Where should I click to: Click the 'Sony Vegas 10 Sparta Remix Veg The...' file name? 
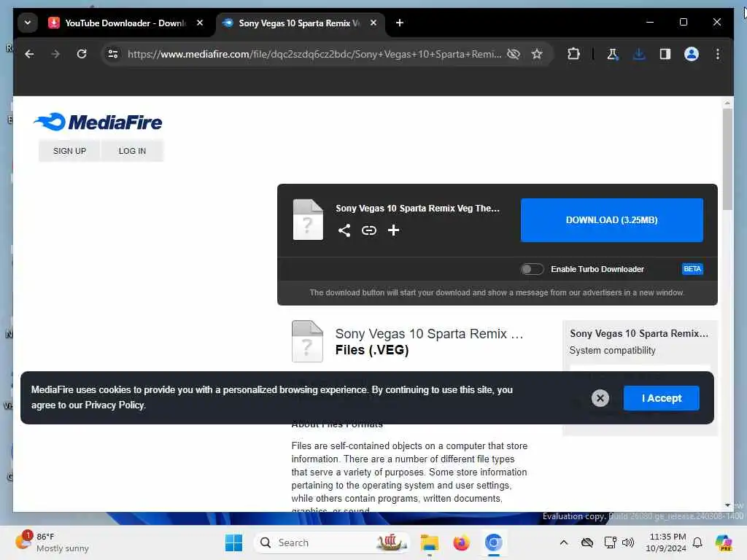point(417,208)
